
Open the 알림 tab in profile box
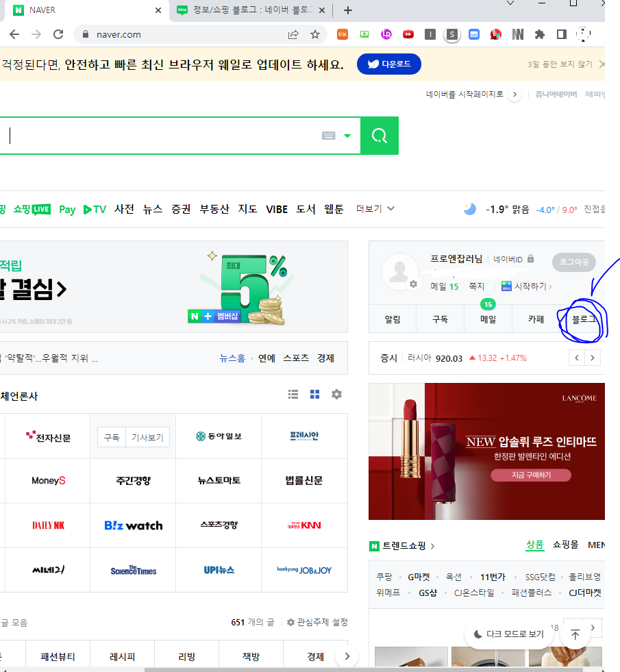393,319
